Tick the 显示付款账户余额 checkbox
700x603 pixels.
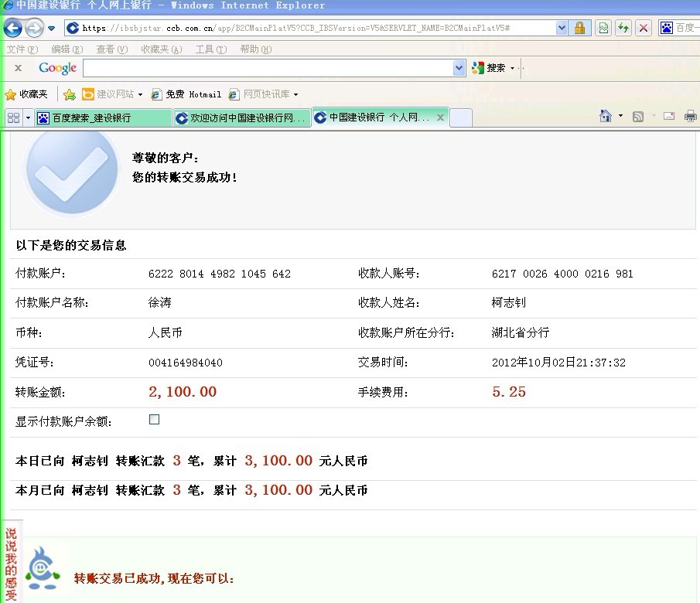(x=154, y=420)
